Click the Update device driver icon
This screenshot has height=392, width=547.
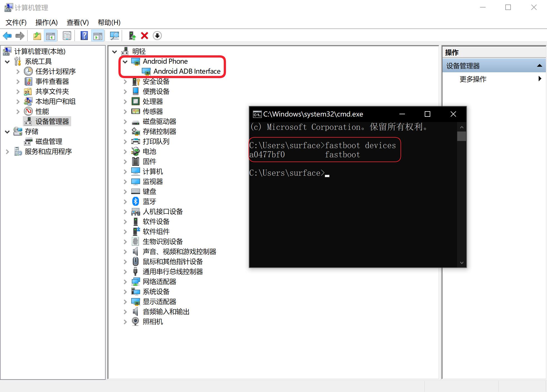(x=132, y=36)
